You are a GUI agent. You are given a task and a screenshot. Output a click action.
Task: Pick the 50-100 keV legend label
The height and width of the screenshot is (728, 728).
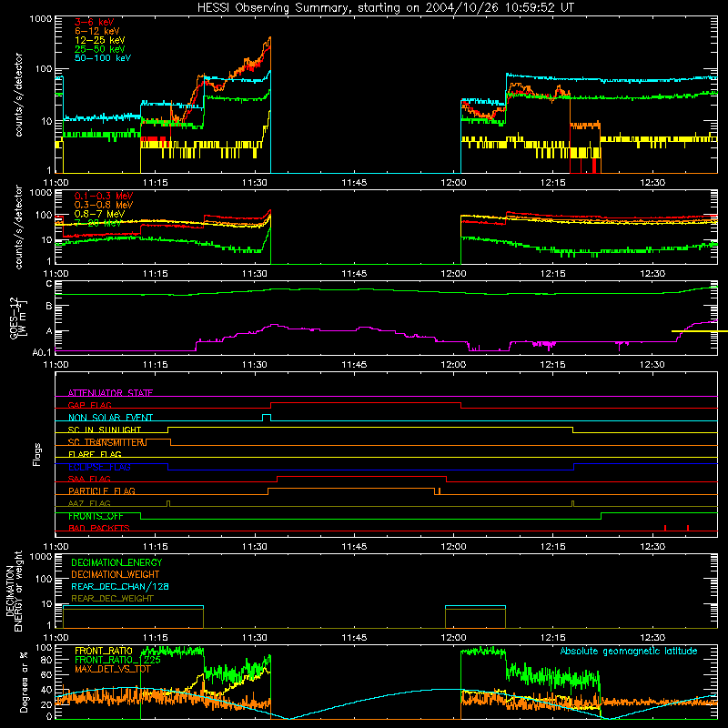103,58
